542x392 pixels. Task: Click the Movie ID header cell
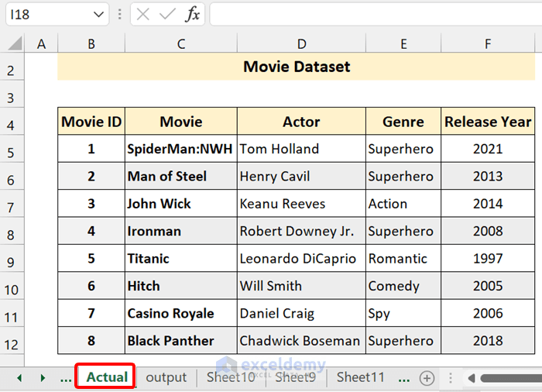click(x=91, y=122)
